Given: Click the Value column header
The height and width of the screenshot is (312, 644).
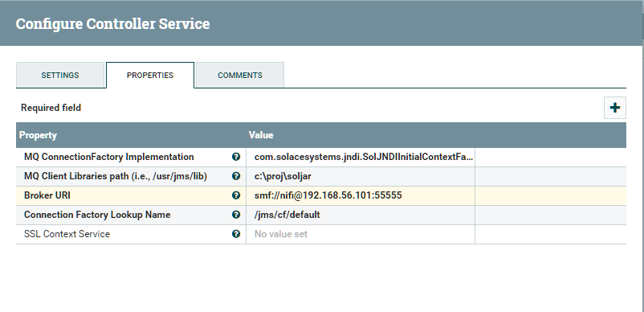Looking at the screenshot, I should click(261, 135).
